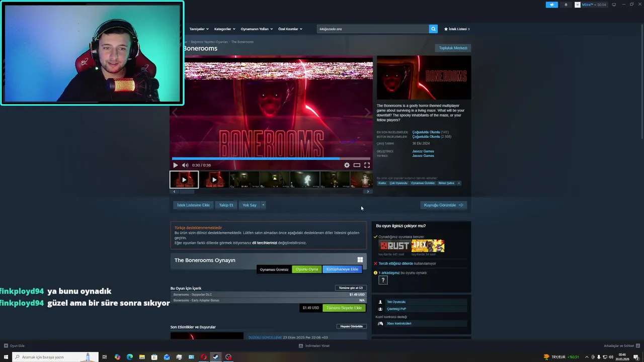This screenshot has width=644, height=362.
Task: Open the Rust similar game image
Action: point(394,246)
